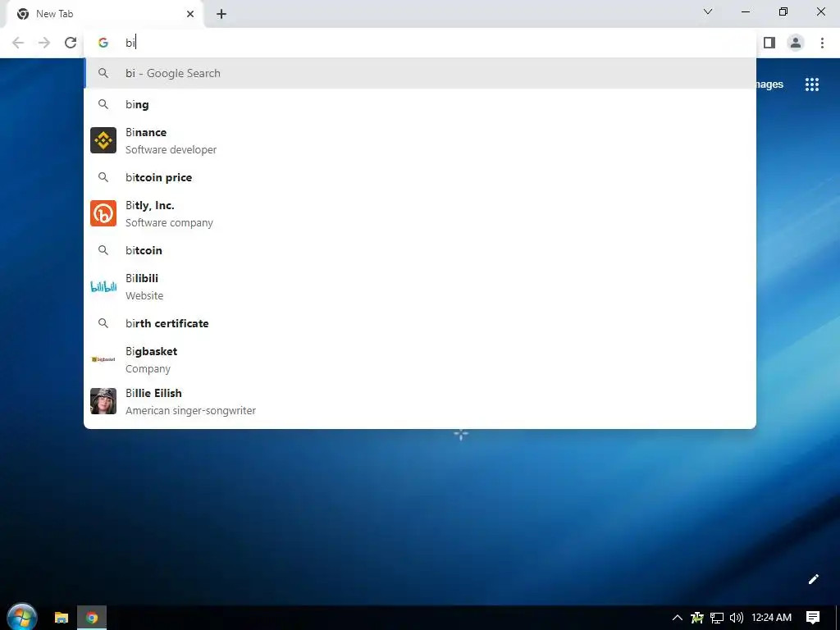Click the Bigbasket logo icon
This screenshot has width=840, height=630.
point(103,359)
